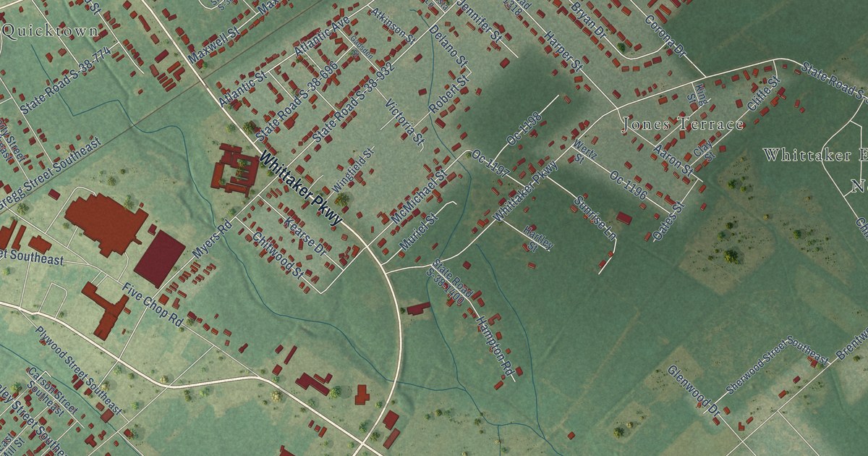The height and width of the screenshot is (456, 868).
Task: Click the "Wingfield St" street label
Action: pyautogui.click(x=352, y=171)
